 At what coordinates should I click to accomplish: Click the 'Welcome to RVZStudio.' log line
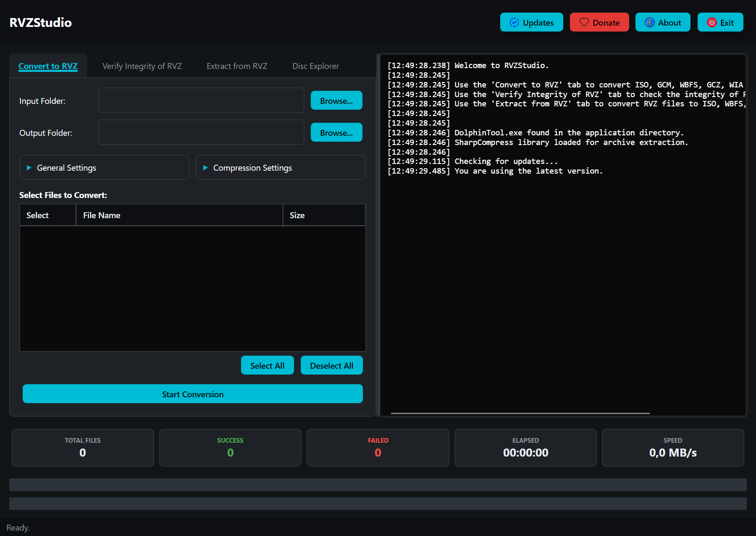tap(468, 66)
